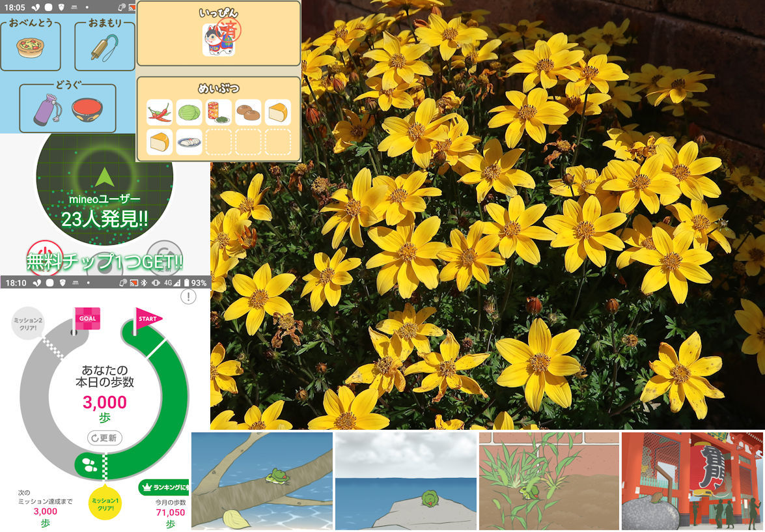The image size is (765, 532).
Task: Tap the 今月の歩数 71,050 value
Action: click(x=171, y=512)
